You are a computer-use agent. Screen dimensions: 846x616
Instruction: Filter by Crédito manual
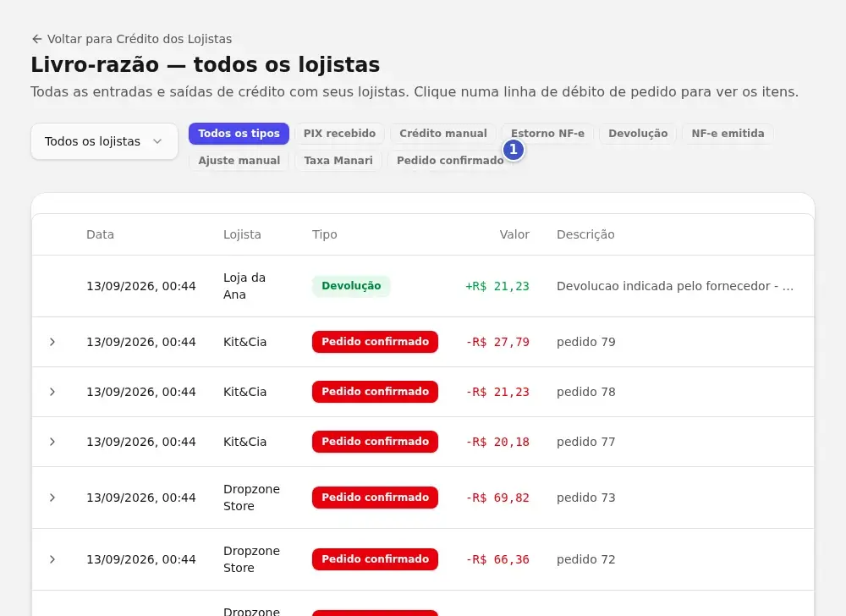(443, 133)
